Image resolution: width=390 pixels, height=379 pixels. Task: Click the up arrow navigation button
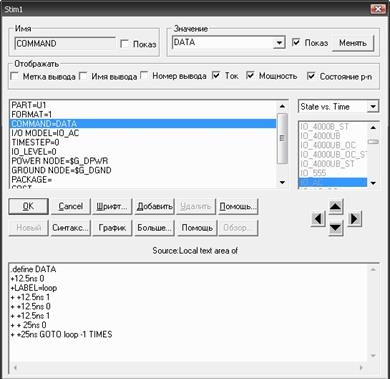pos(335,207)
